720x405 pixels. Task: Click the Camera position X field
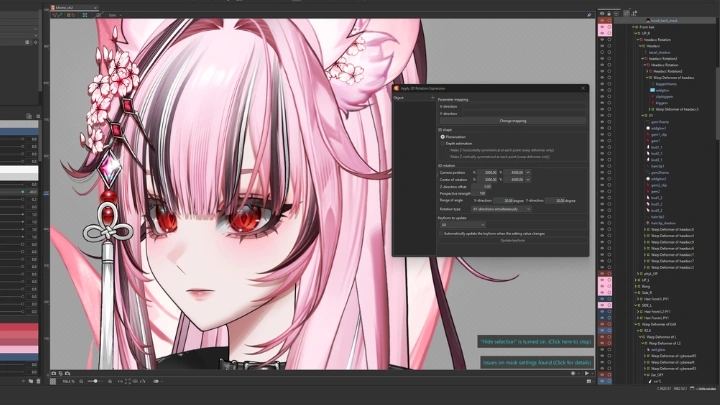tap(487, 173)
